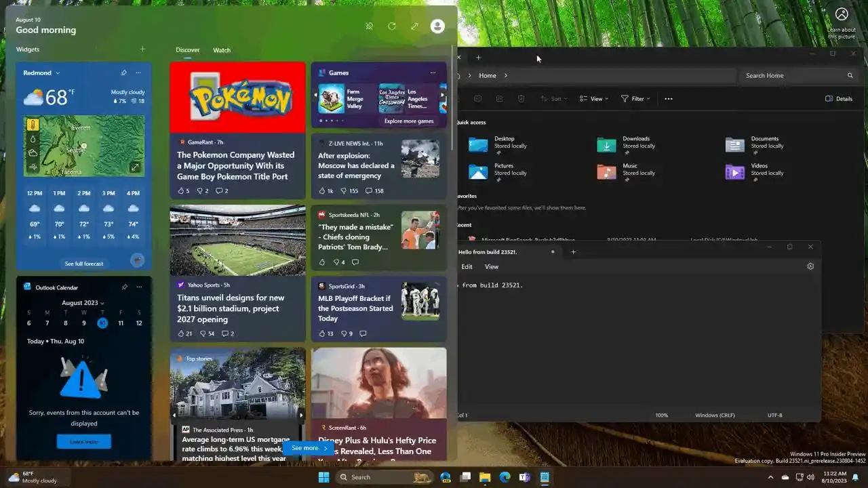The image size is (868, 488).
Task: Like the Titans stadium article
Action: pos(184,334)
